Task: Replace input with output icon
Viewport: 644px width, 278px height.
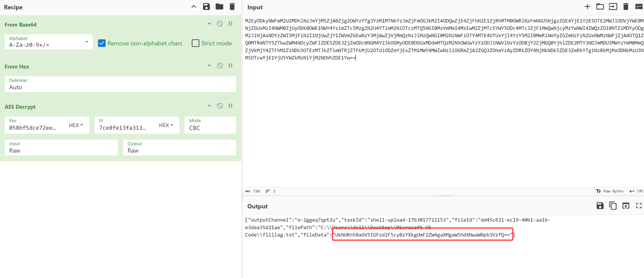Action: pos(626,206)
